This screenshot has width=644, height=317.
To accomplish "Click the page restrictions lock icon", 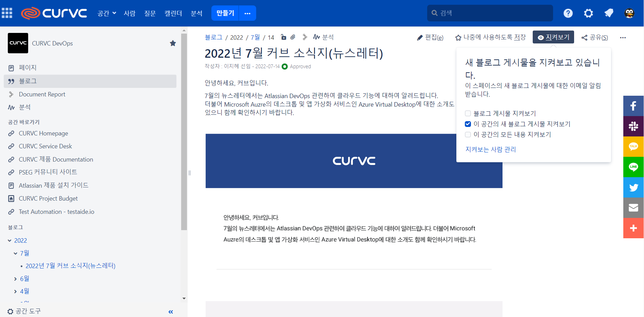I will pos(284,37).
